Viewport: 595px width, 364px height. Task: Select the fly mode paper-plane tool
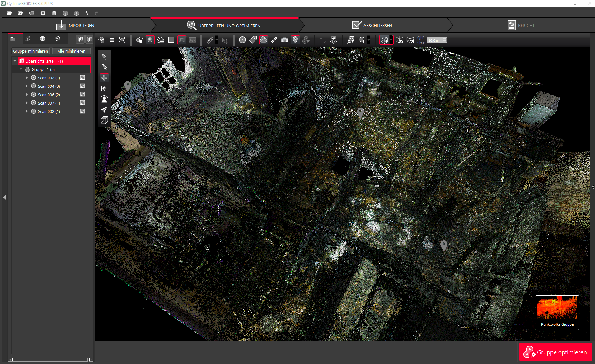[x=104, y=110]
